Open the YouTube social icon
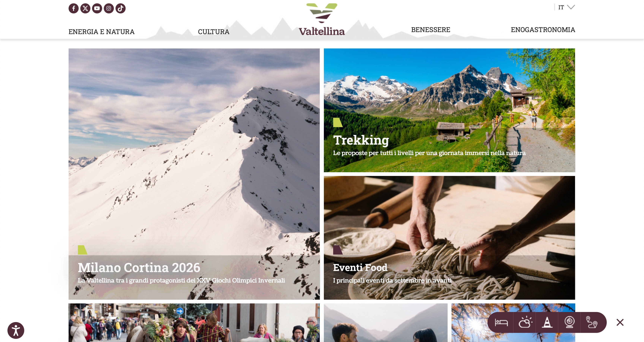This screenshot has height=342, width=644. tap(97, 8)
